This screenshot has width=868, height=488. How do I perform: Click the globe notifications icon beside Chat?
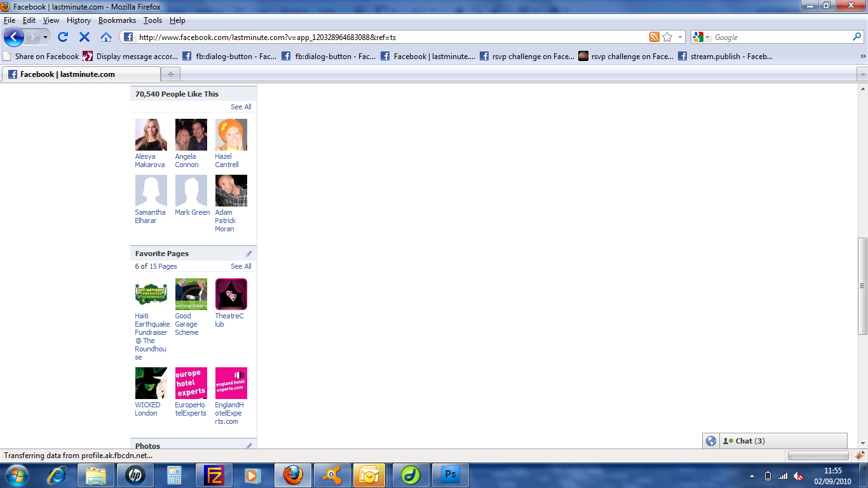point(711,441)
